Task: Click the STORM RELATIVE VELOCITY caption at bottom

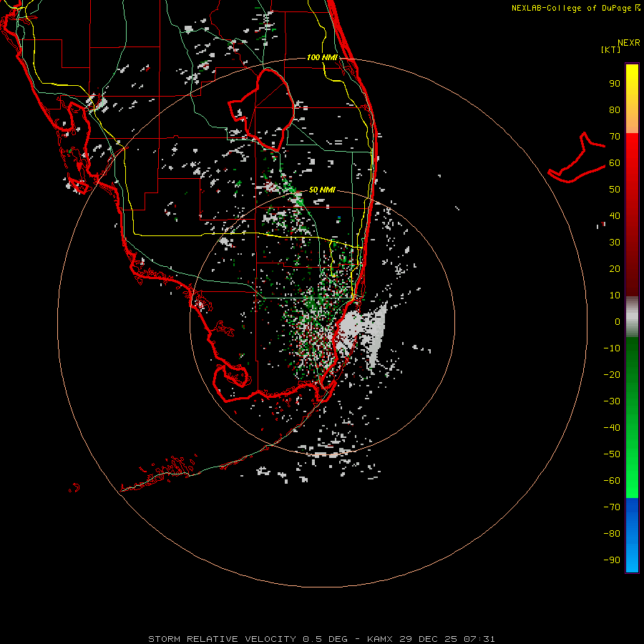Action: [321, 639]
